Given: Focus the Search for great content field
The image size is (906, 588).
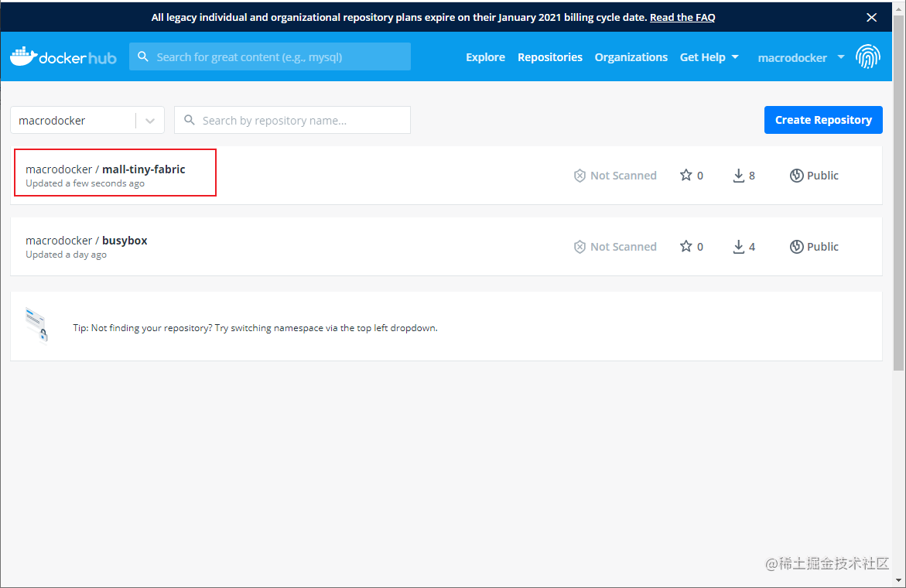Looking at the screenshot, I should (x=270, y=56).
